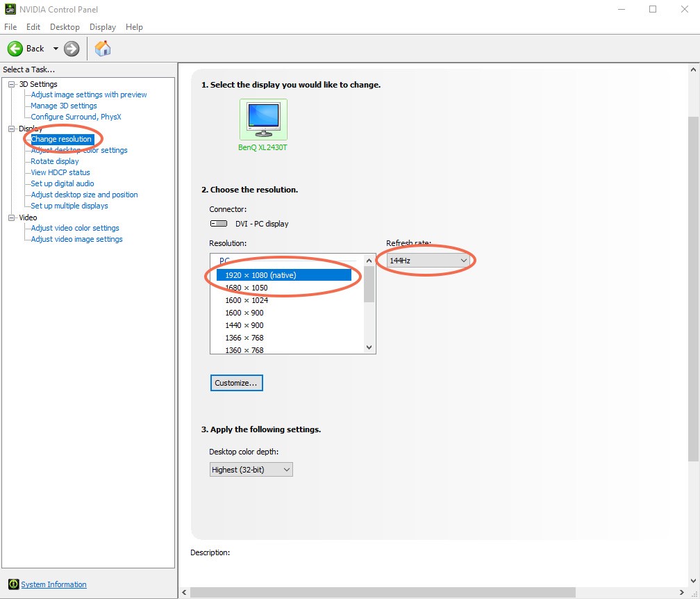Open Adjust video color settings
This screenshot has width=700, height=599.
click(75, 228)
